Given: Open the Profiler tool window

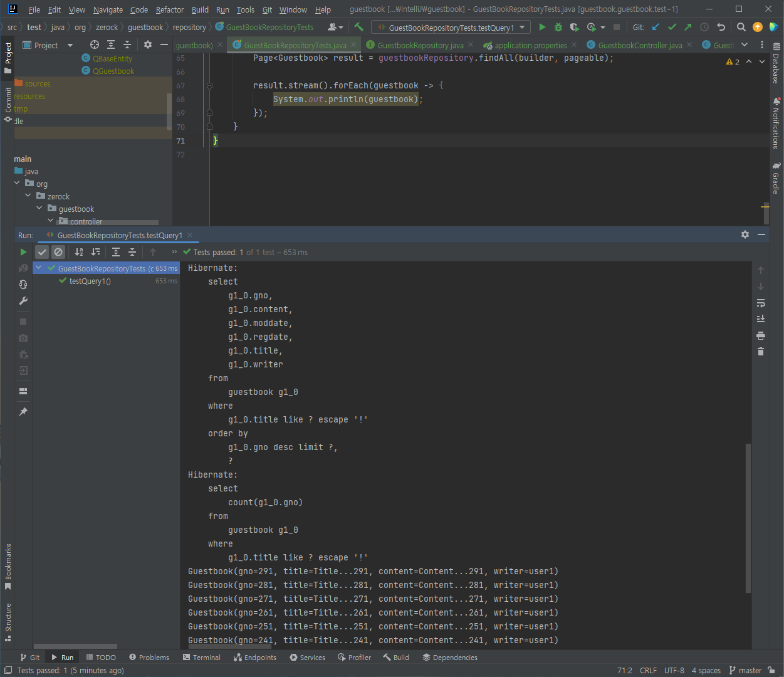Looking at the screenshot, I should (354, 658).
